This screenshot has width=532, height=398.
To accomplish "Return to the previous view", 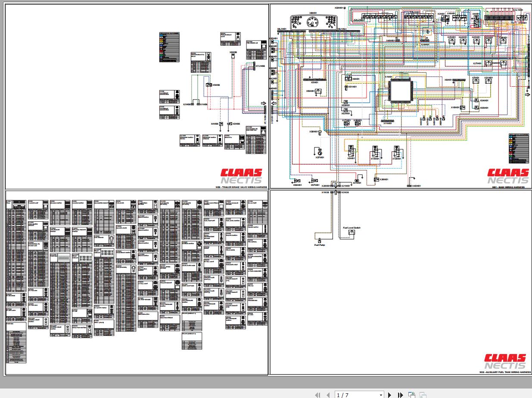I will pyautogui.click(x=412, y=395).
